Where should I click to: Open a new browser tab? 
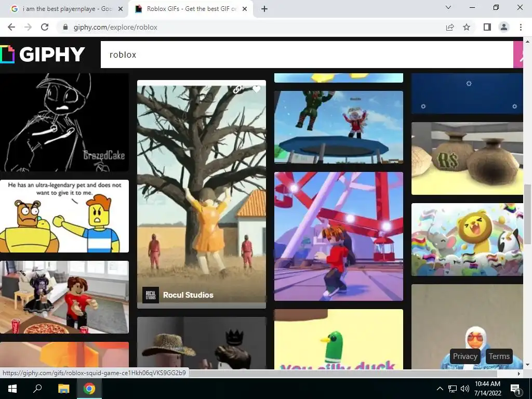(264, 9)
